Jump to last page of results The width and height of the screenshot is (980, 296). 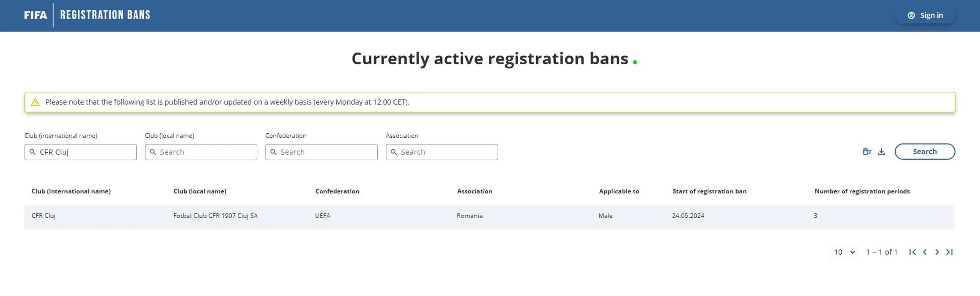pyautogui.click(x=950, y=252)
